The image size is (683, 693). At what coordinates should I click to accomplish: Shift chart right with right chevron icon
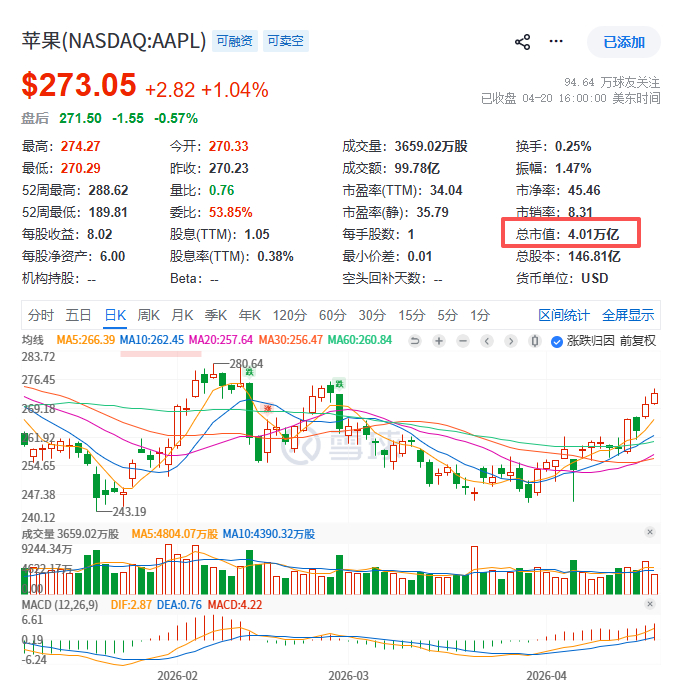511,341
